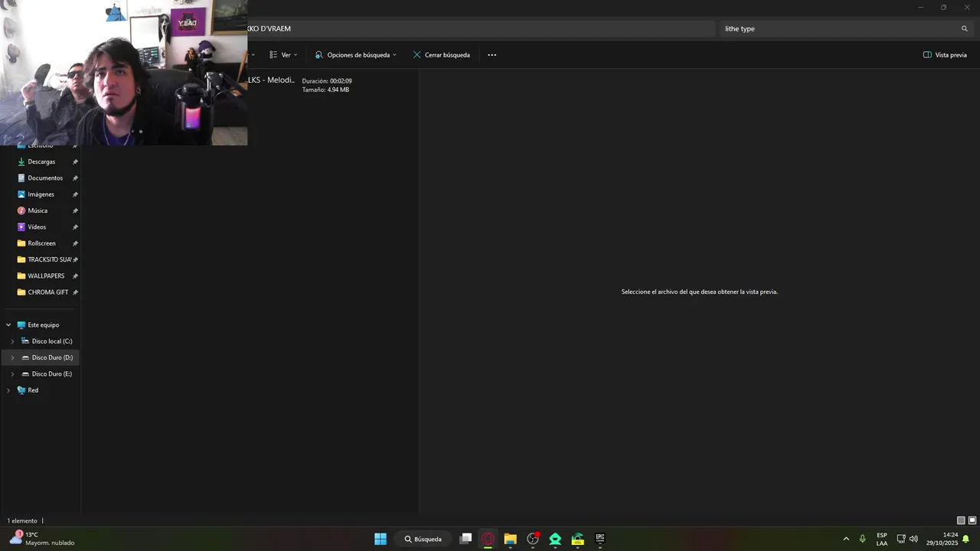Open Opera GX browser from taskbar
Viewport: 980px width, 551px height.
[488, 539]
